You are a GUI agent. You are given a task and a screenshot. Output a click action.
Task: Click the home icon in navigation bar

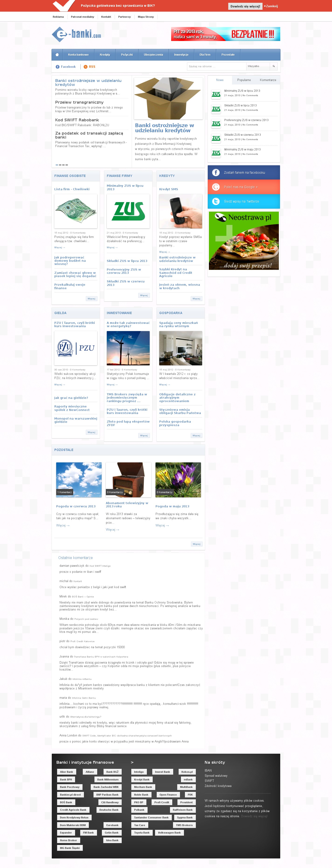coord(57,54)
